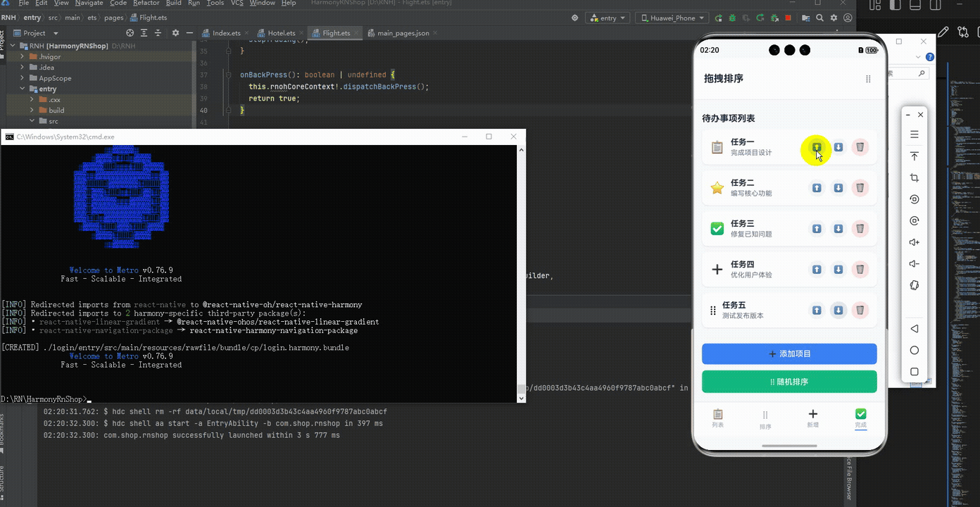Open the Refactor menu
The image size is (980, 507).
click(x=146, y=4)
